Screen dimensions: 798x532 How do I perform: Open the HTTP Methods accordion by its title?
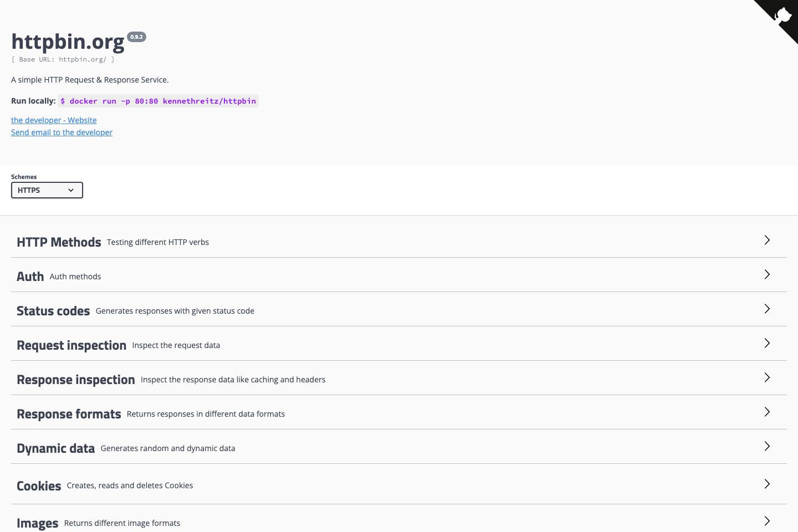(59, 242)
